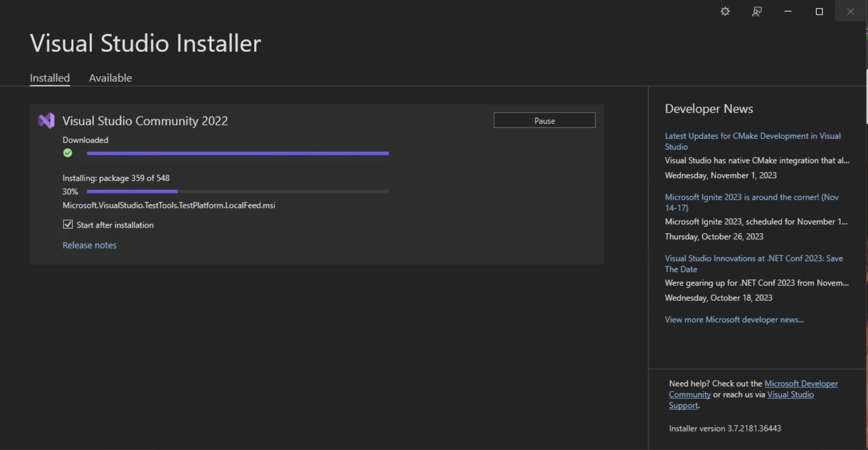Select the Installed tab
The width and height of the screenshot is (868, 450).
point(49,78)
